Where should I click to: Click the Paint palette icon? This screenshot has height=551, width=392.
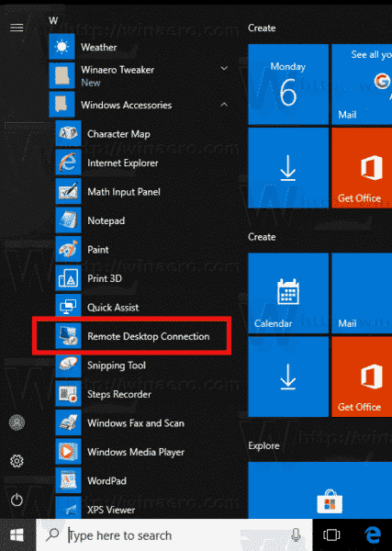click(x=68, y=249)
